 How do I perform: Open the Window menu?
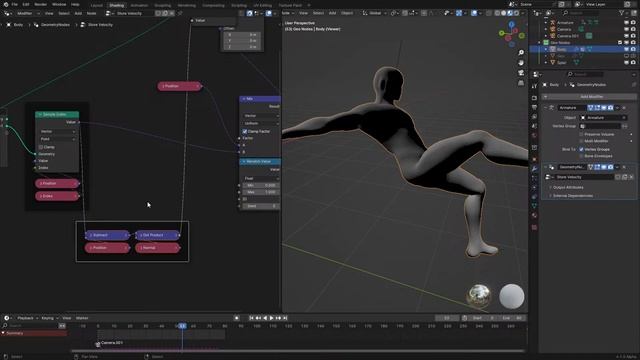[59, 4]
